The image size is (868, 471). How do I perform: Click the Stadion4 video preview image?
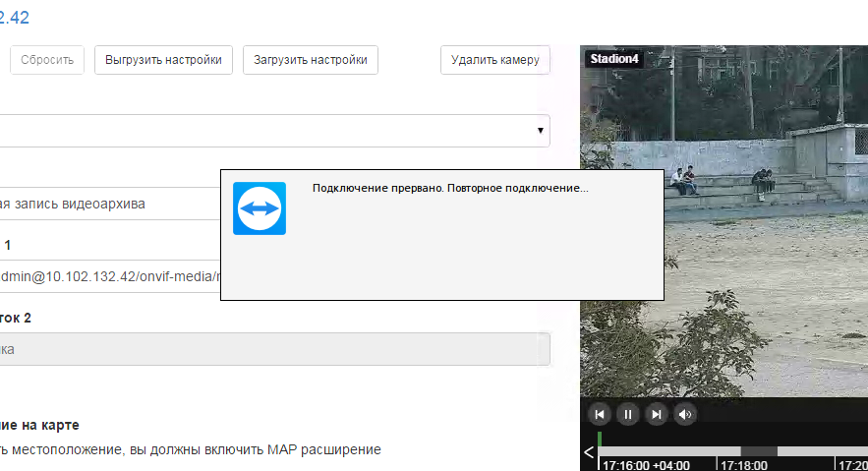coord(723,221)
